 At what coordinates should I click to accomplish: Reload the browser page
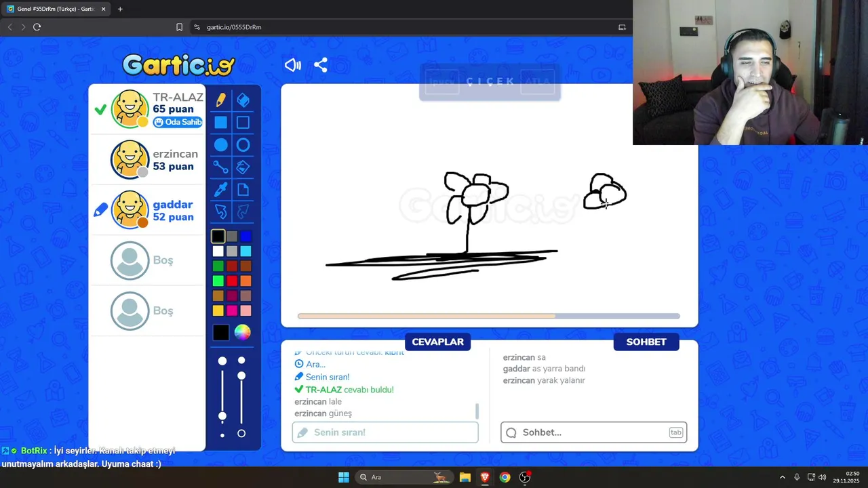[37, 27]
